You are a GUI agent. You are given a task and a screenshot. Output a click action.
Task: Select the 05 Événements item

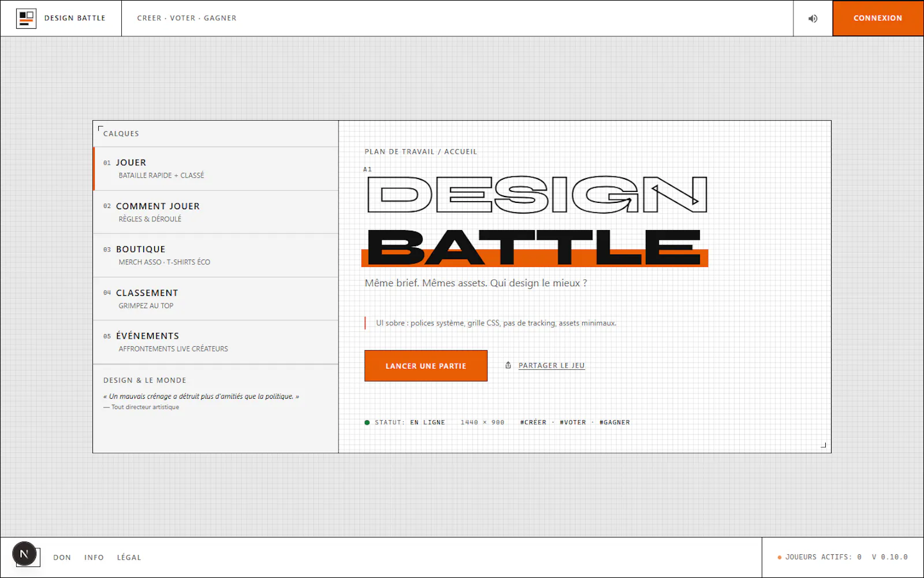pyautogui.click(x=216, y=342)
